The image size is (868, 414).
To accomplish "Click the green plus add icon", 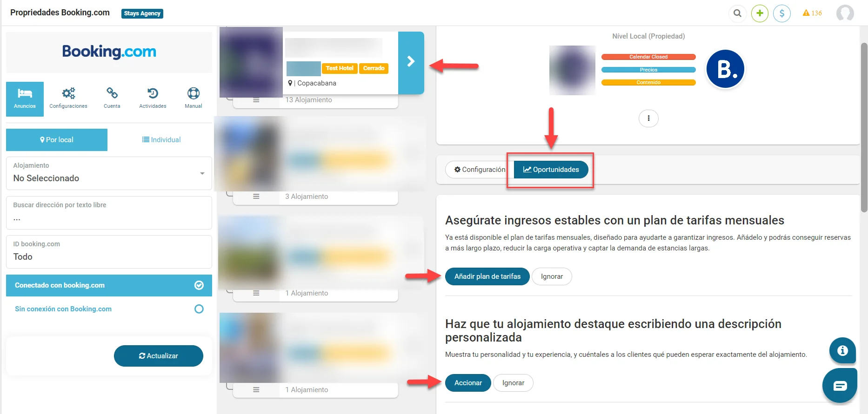I will point(760,13).
